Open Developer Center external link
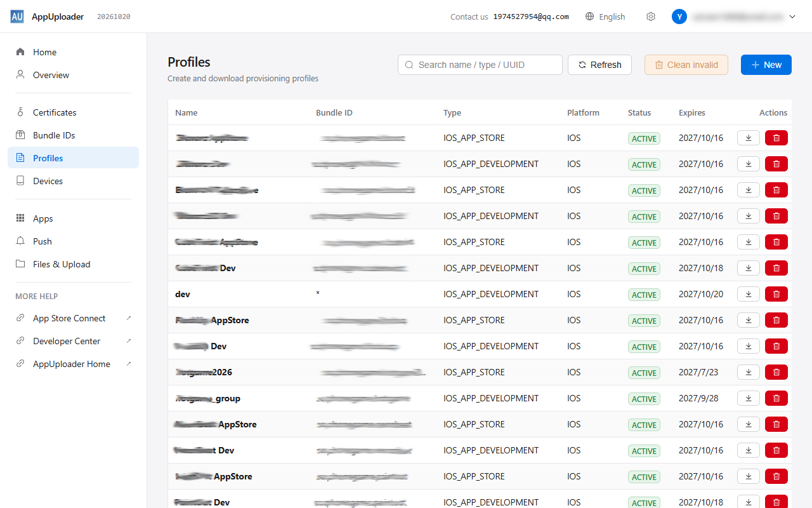This screenshot has height=508, width=812. tap(74, 341)
